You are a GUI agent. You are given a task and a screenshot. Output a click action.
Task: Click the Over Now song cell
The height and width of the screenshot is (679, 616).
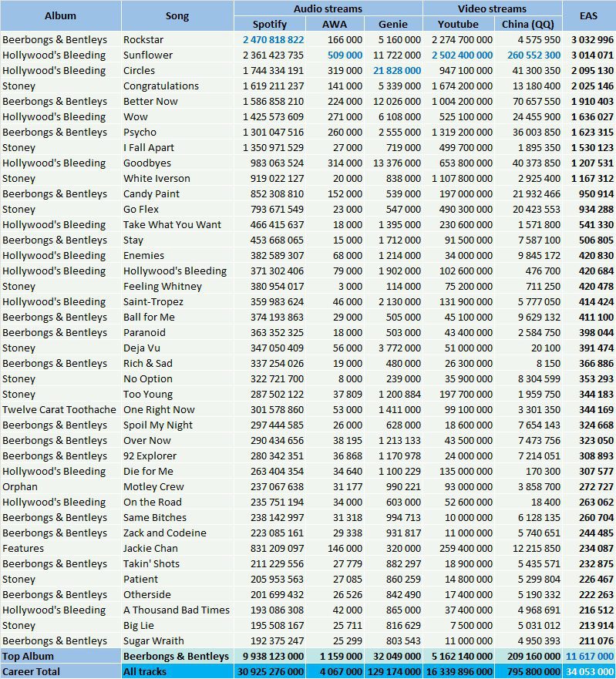pyautogui.click(x=177, y=441)
